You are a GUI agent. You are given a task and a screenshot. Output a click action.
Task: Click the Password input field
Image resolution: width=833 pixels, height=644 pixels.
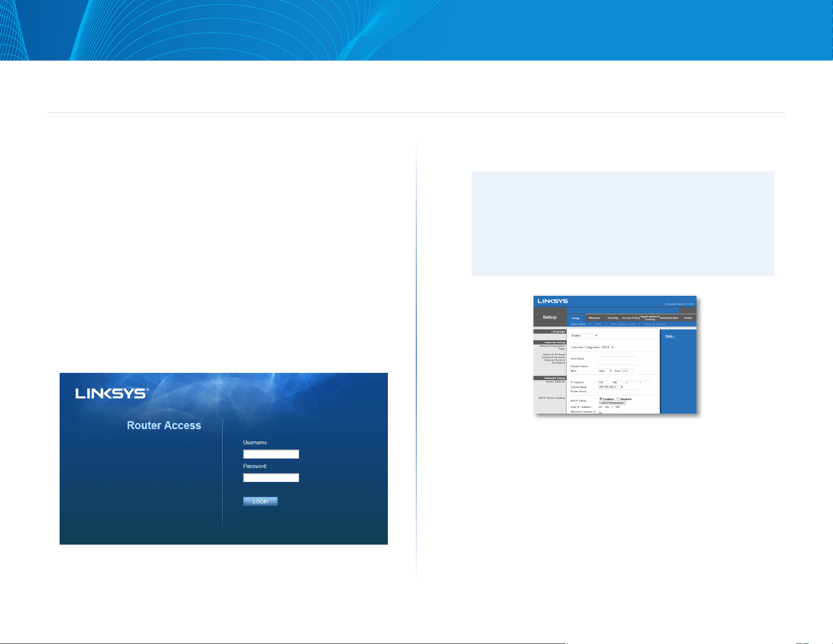pyautogui.click(x=271, y=478)
